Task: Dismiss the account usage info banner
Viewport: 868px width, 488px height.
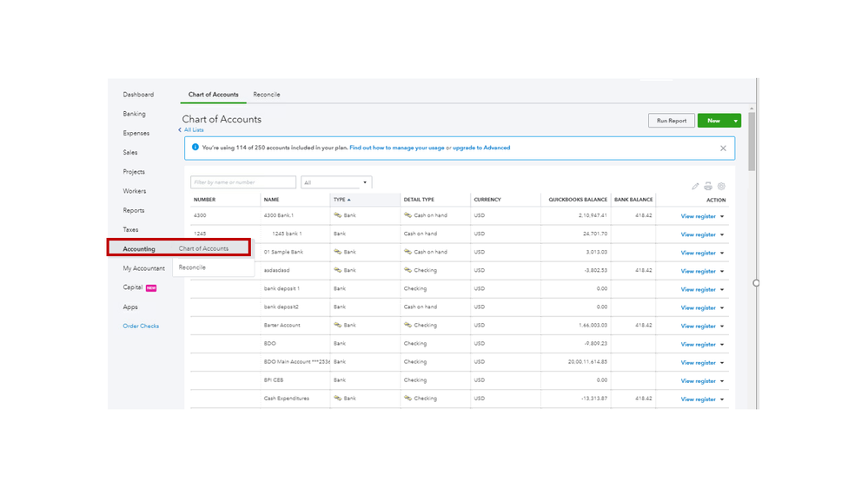Action: pyautogui.click(x=723, y=148)
